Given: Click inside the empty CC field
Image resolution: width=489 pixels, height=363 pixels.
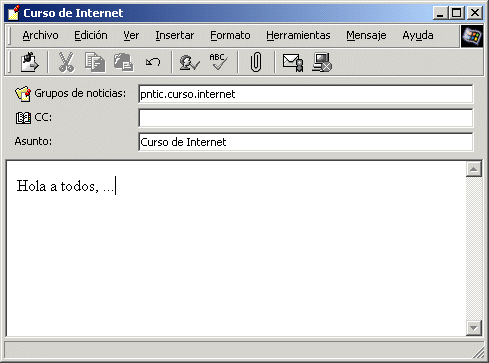Looking at the screenshot, I should click(x=306, y=118).
